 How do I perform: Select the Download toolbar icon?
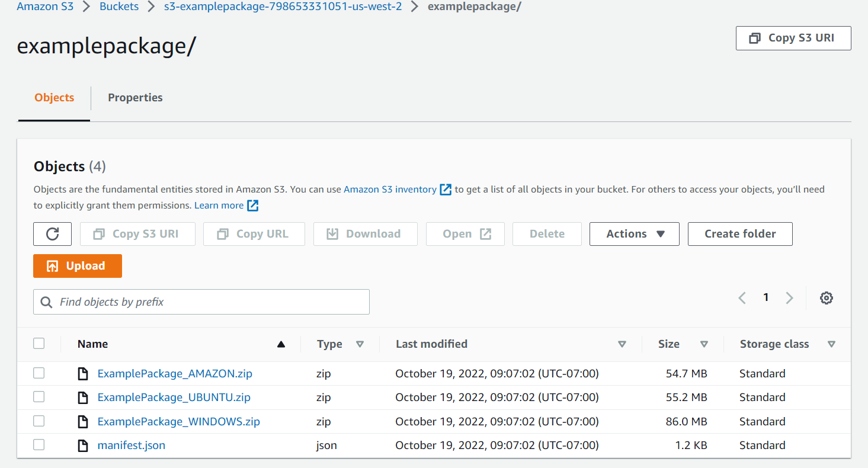pos(332,233)
